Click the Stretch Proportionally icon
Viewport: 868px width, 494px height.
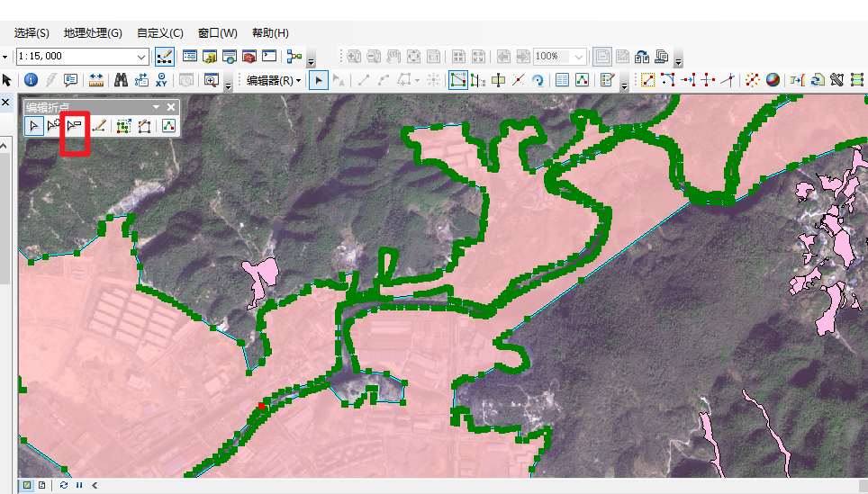[x=124, y=126]
